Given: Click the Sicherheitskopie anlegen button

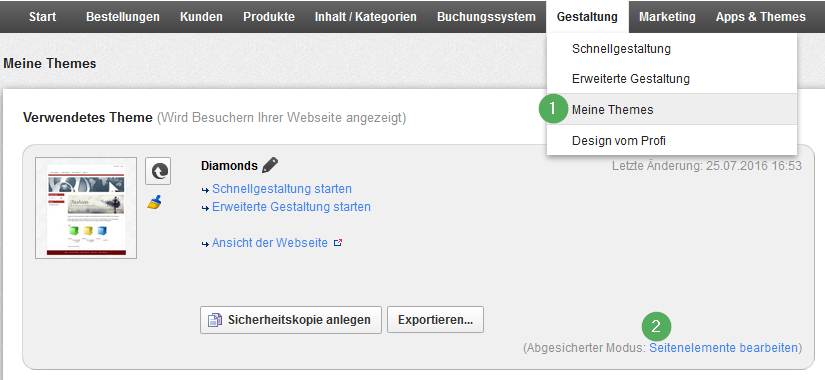Looking at the screenshot, I should (x=290, y=320).
